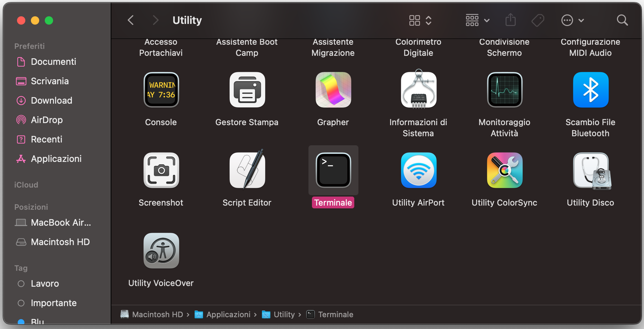This screenshot has width=644, height=329.
Task: Open the more actions ellipsis menu
Action: click(x=573, y=20)
